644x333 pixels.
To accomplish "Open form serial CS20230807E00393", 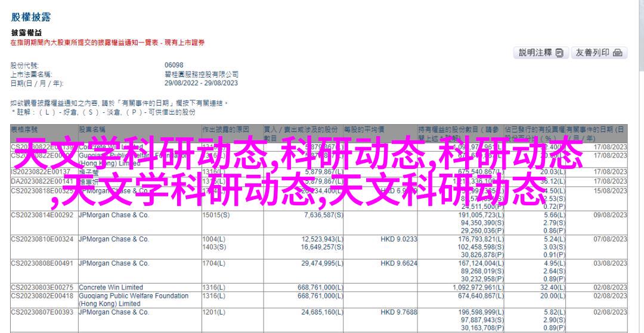I will (42, 313).
